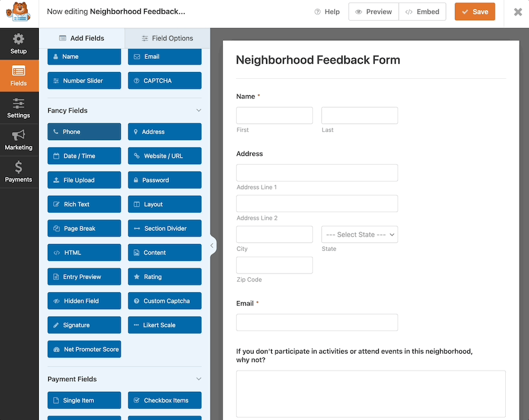Image resolution: width=529 pixels, height=420 pixels.
Task: Switch to the Setup section
Action: 19,44
